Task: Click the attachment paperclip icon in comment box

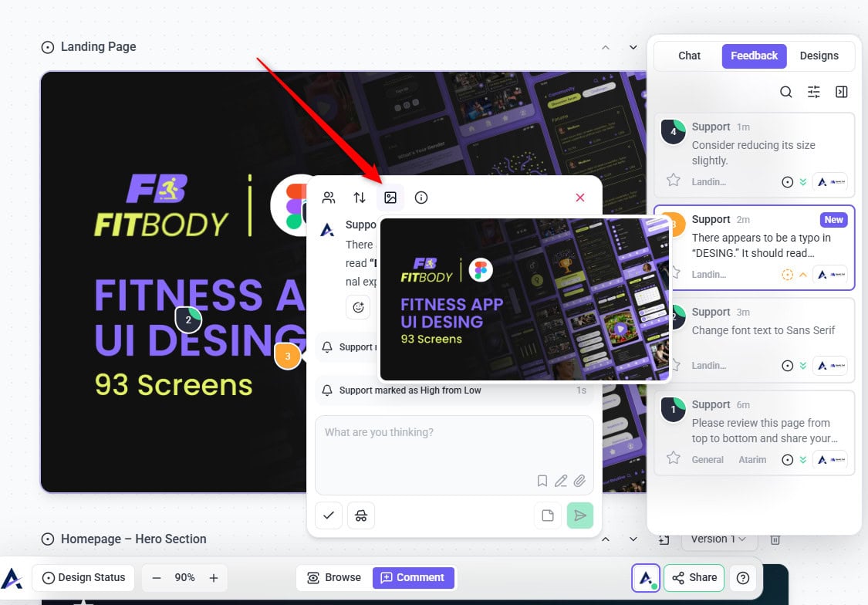Action: [579, 481]
